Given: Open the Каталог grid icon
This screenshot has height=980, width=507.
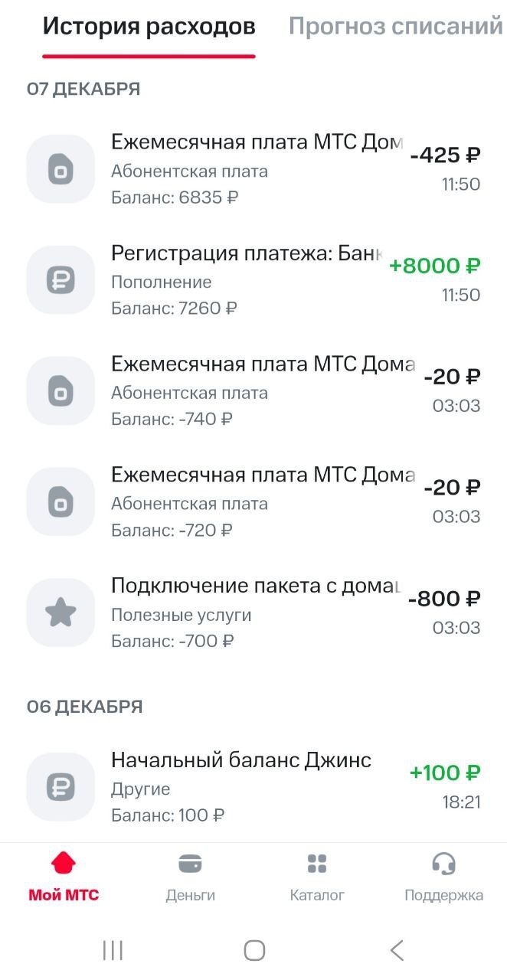Looking at the screenshot, I should pyautogui.click(x=317, y=864).
